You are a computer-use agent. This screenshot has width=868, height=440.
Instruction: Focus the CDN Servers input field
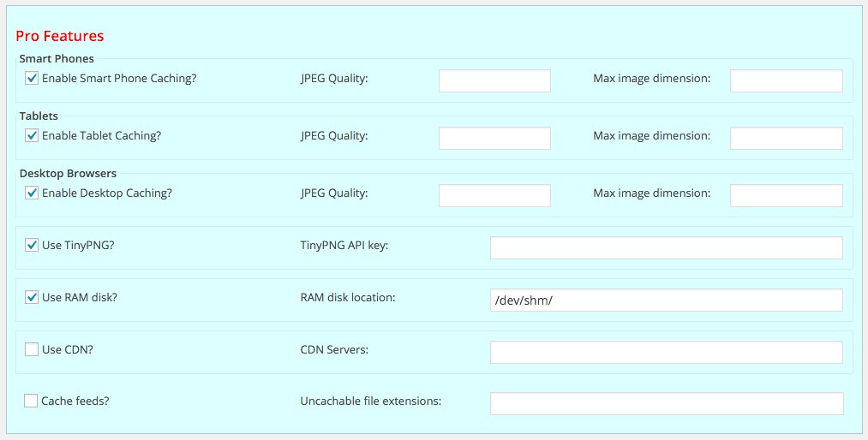[667, 352]
